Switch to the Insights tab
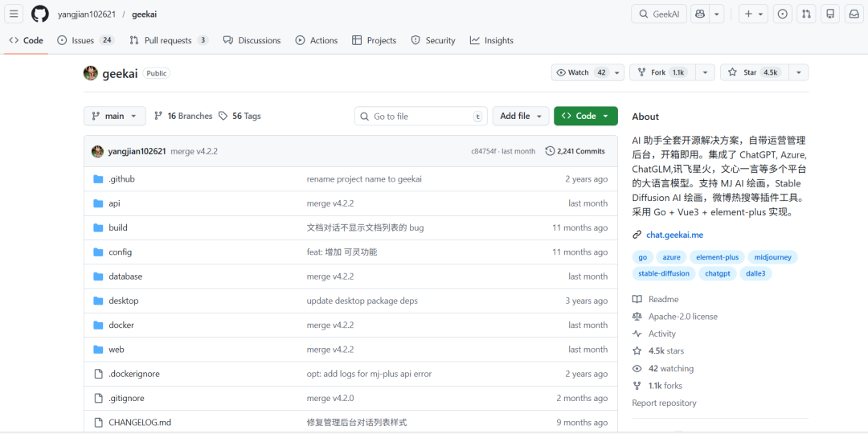Image resolution: width=868 pixels, height=434 pixels. click(x=492, y=40)
